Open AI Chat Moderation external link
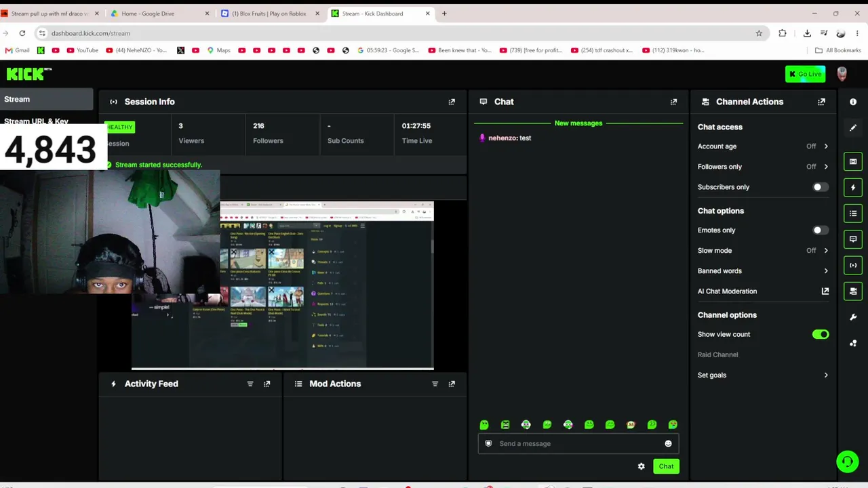The image size is (868, 488). 825,291
